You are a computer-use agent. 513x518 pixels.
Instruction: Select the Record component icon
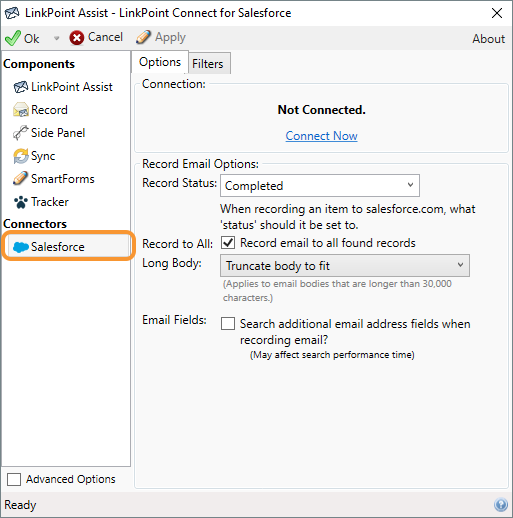(21, 110)
